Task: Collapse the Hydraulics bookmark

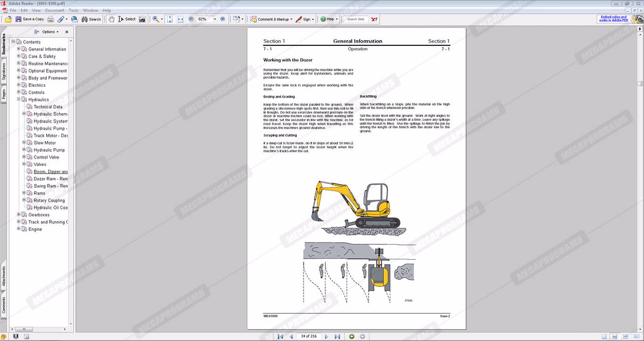Action: tap(19, 100)
